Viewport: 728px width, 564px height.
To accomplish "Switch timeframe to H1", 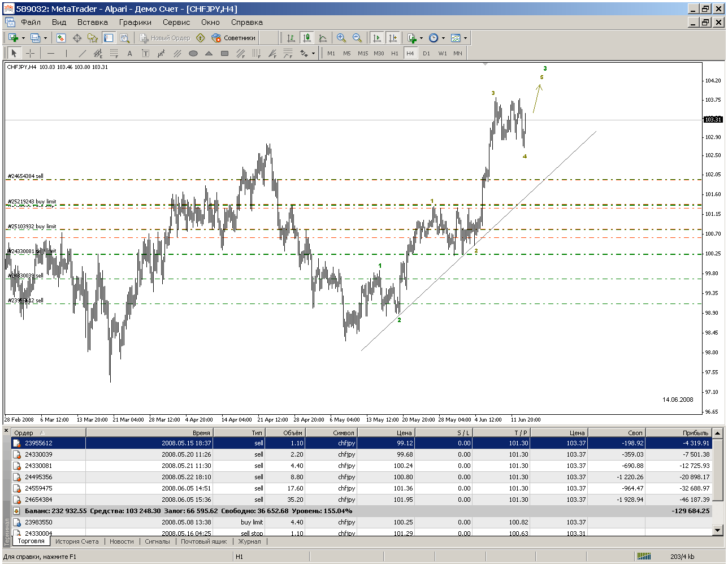I will 395,53.
